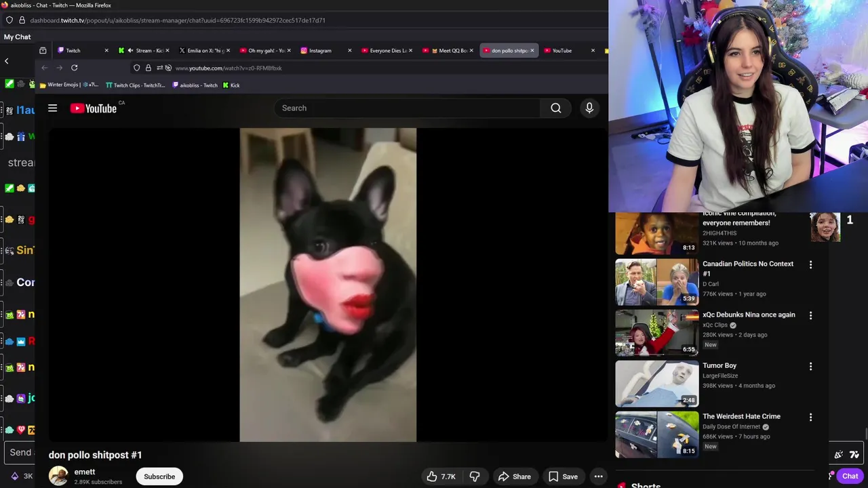Click the lock icon in the inner address bar
Image resolution: width=868 pixels, height=488 pixels.
point(149,68)
